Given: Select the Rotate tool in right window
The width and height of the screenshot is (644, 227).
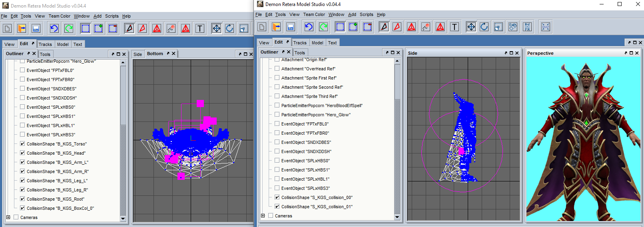Looking at the screenshot, I should (x=484, y=27).
